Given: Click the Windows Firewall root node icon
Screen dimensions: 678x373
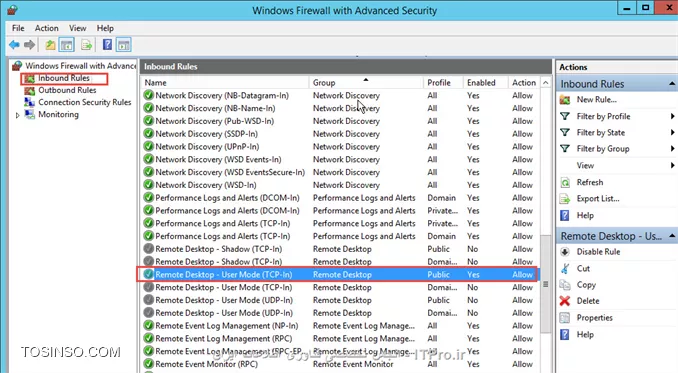Looking at the screenshot, I should pyautogui.click(x=17, y=66).
